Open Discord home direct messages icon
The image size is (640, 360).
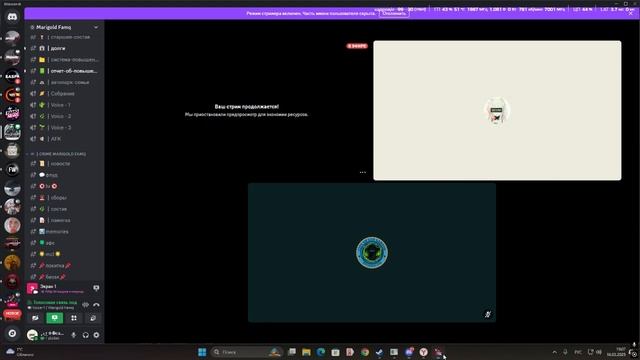[12, 17]
